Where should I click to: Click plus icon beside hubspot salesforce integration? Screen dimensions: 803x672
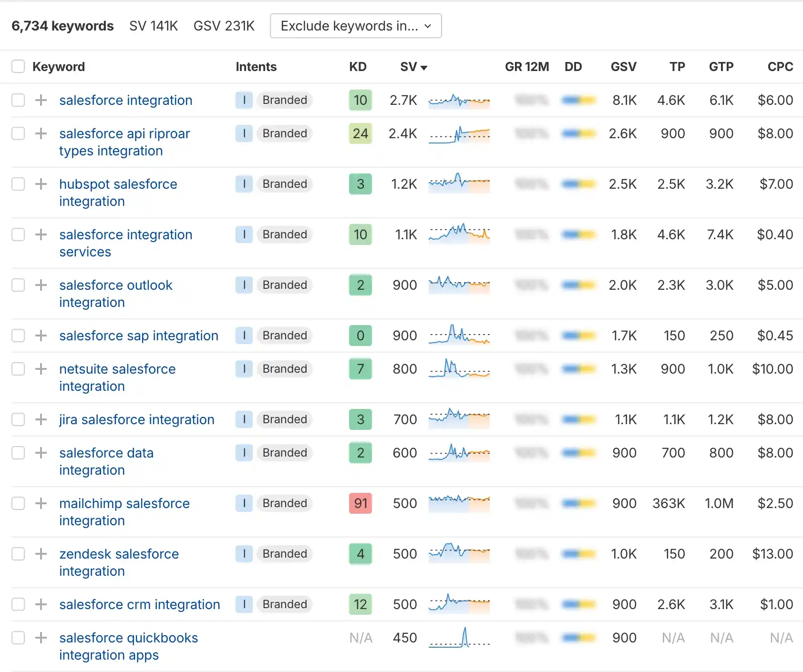click(41, 184)
